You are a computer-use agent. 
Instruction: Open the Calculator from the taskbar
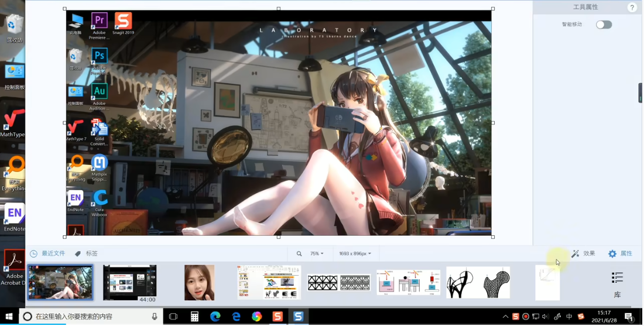194,317
